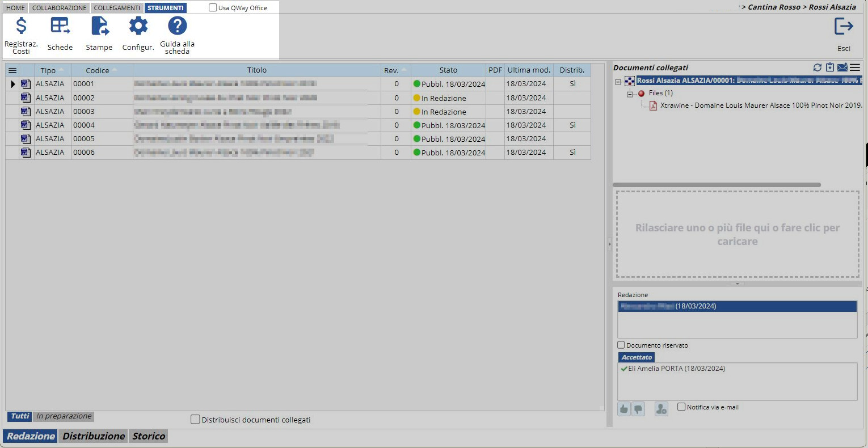Collapse the Files (1) tree node
Screen dimensions: 868x448
629,94
